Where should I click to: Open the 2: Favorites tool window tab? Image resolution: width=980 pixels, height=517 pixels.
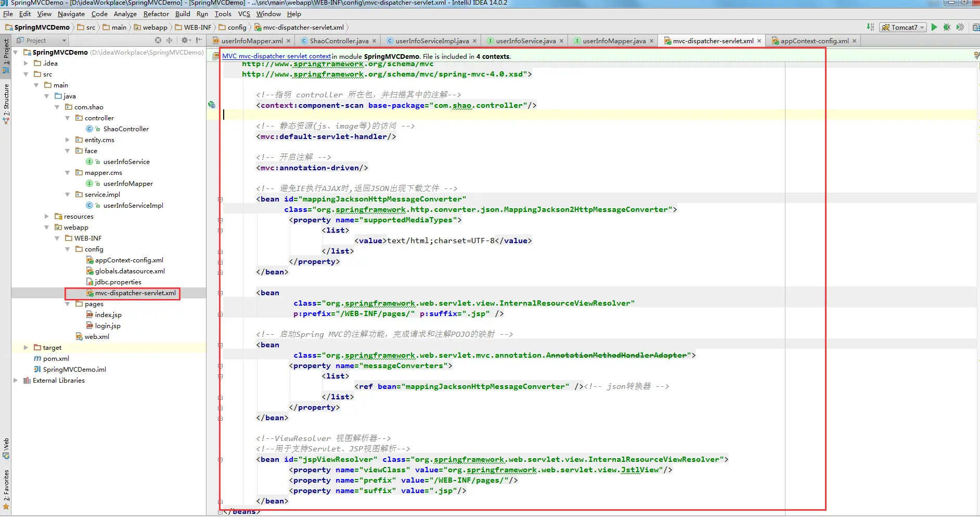click(x=6, y=489)
